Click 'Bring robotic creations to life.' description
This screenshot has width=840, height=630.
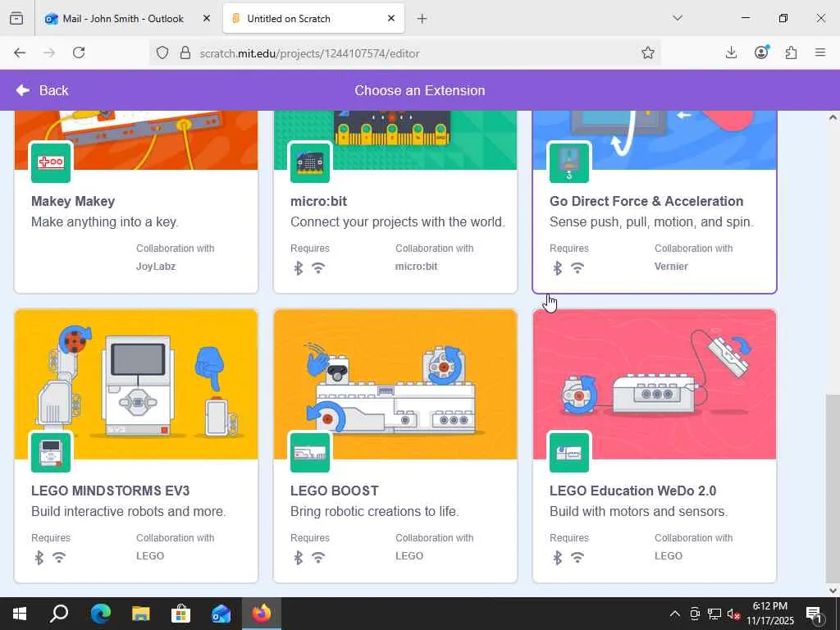tap(374, 511)
